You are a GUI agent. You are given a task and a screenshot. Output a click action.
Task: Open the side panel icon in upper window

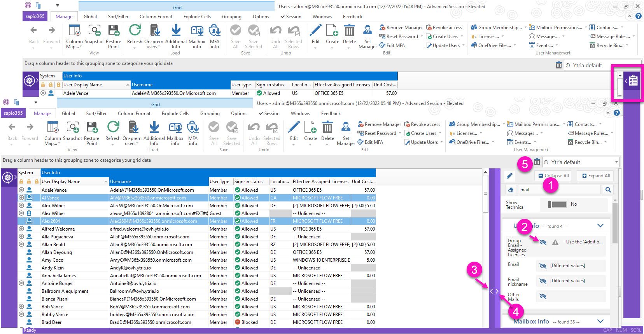(x=633, y=80)
